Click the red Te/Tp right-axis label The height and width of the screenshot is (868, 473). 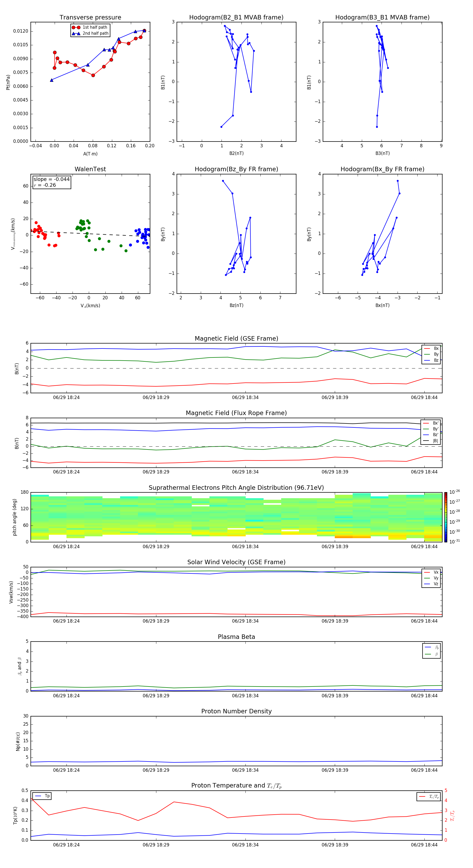[x=453, y=815]
